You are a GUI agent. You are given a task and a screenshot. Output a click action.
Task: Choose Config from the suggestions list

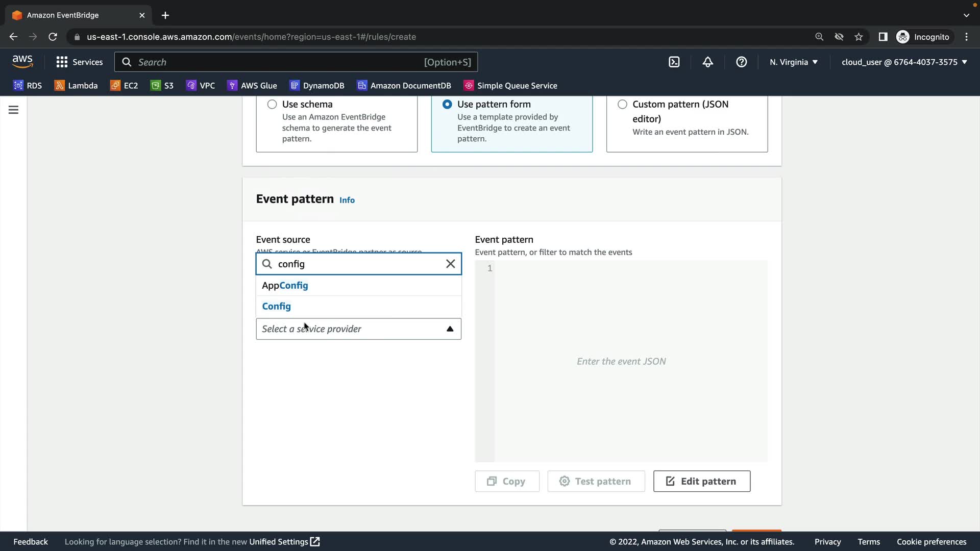tap(277, 306)
